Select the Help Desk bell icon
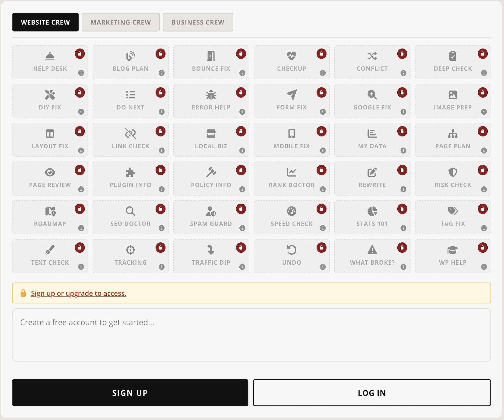Image resolution: width=504 pixels, height=420 pixels. click(50, 56)
